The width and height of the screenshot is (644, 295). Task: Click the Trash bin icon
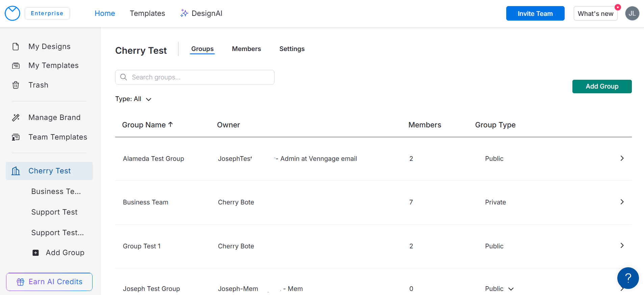[16, 85]
